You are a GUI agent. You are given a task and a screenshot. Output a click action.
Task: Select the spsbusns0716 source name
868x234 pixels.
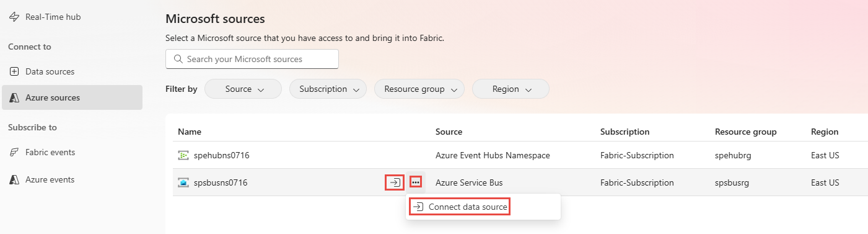[x=221, y=182]
